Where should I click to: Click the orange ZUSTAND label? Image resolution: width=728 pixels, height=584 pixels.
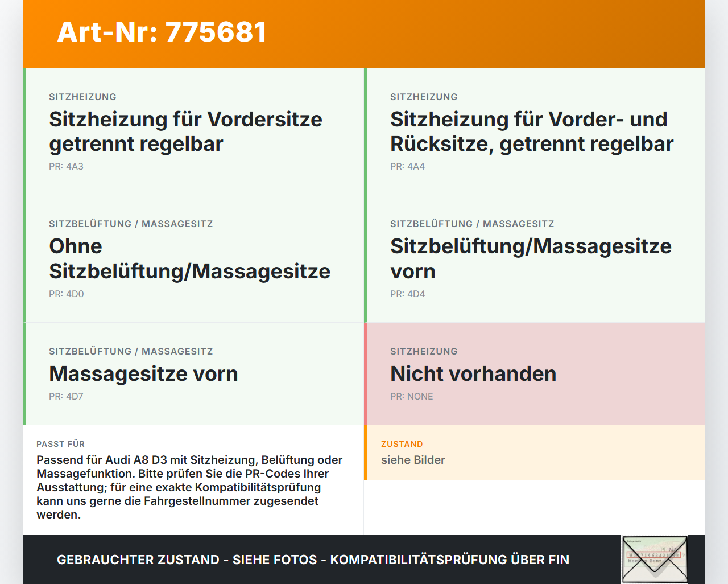click(x=402, y=444)
